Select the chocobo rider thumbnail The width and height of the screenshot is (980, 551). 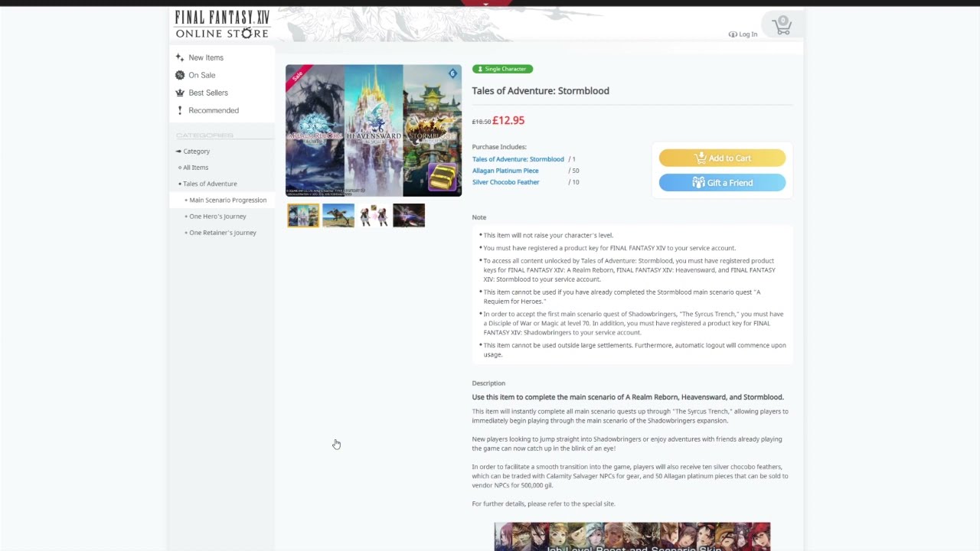click(338, 216)
